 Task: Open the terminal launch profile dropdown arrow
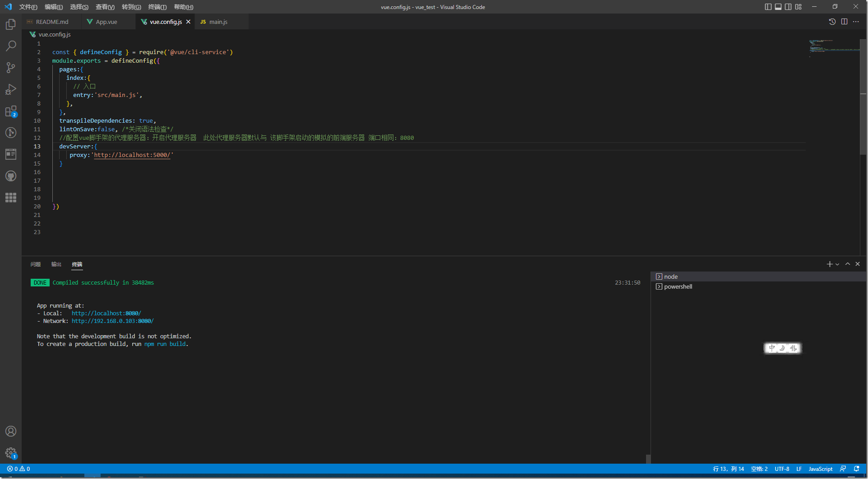pos(837,264)
